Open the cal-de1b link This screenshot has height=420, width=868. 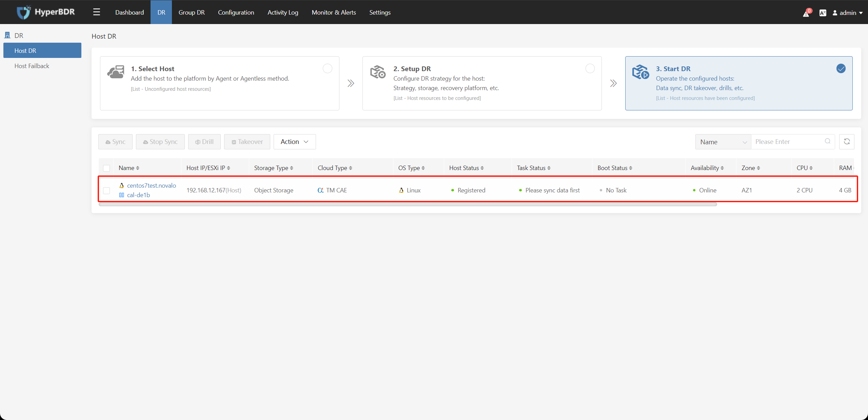[138, 195]
